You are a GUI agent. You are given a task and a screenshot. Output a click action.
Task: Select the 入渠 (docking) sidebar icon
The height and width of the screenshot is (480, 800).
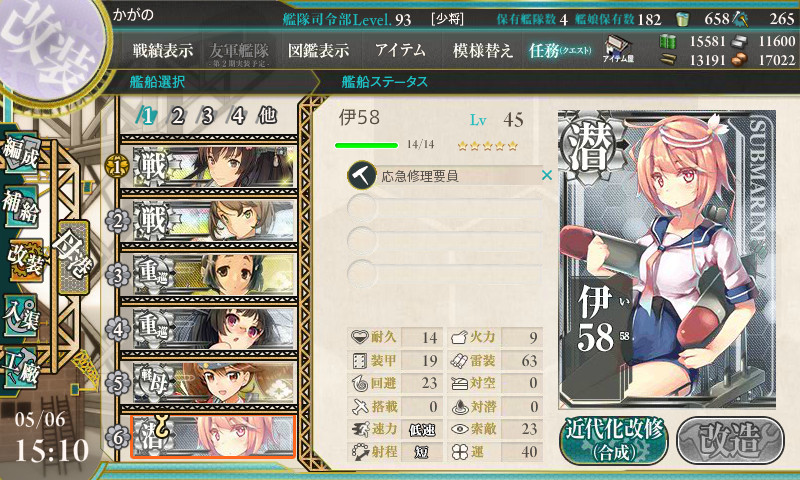coord(21,316)
